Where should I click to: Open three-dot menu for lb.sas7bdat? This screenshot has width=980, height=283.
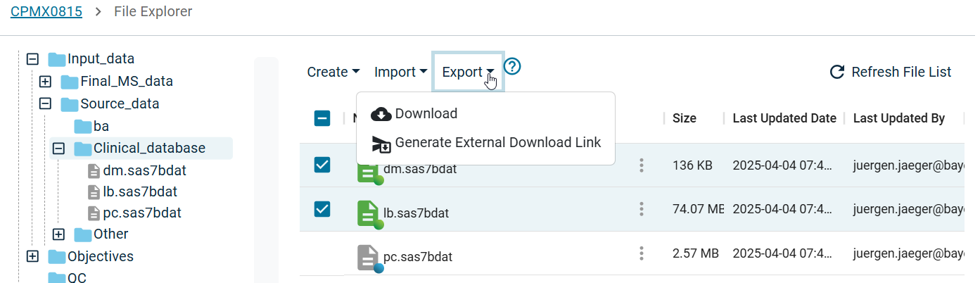[641, 209]
